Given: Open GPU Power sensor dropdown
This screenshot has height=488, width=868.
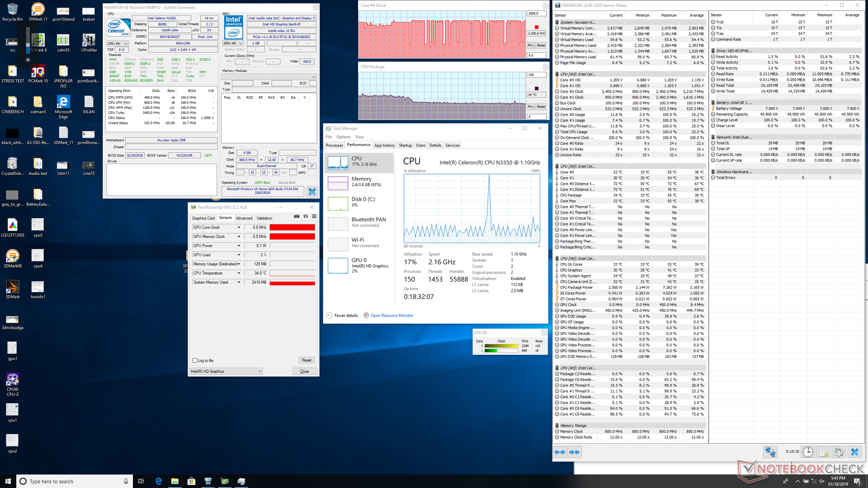Looking at the screenshot, I should point(239,246).
